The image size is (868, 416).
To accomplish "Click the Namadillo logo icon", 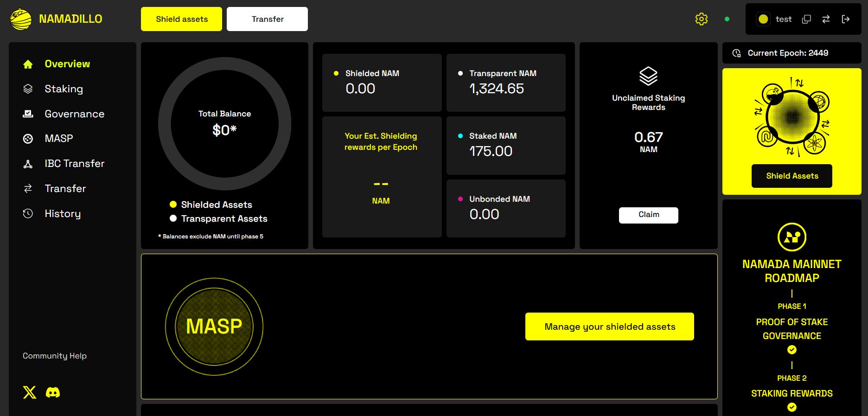I will tap(20, 19).
